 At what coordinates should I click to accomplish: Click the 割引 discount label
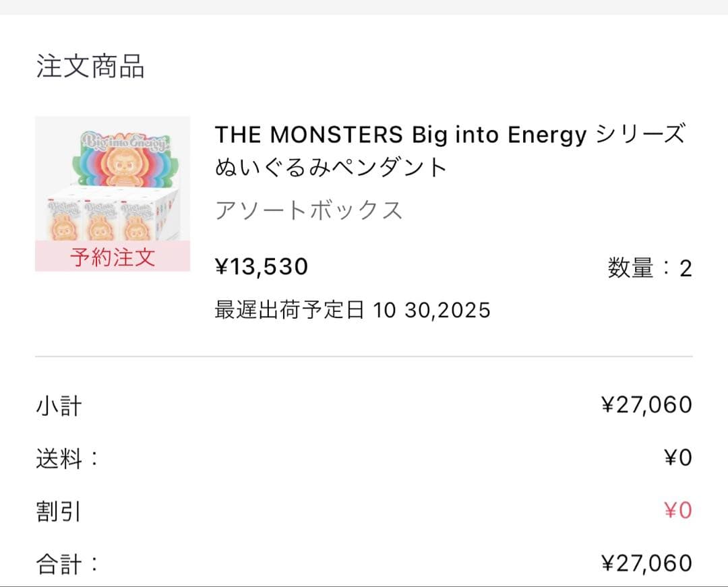point(59,512)
